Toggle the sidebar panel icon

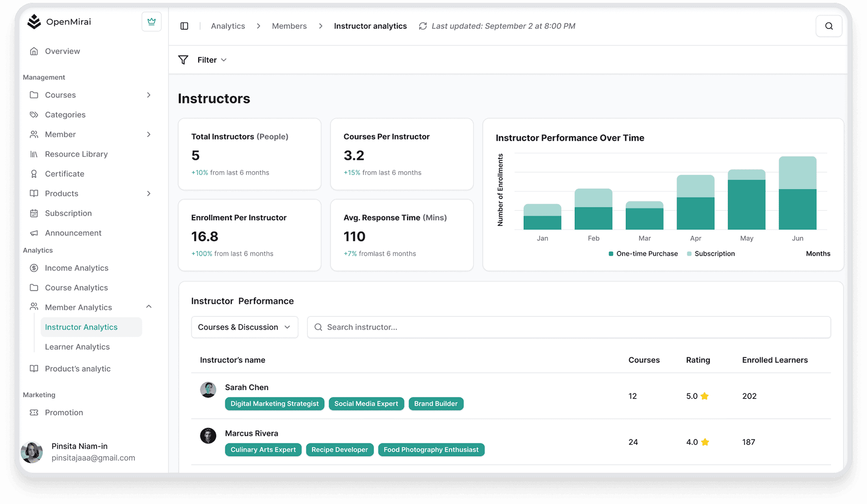(184, 26)
